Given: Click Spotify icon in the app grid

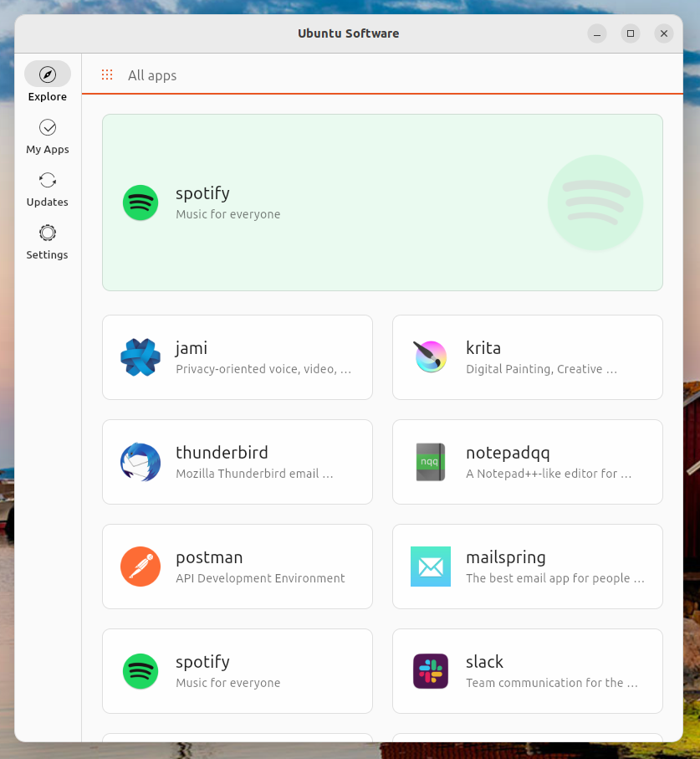Looking at the screenshot, I should coord(141,671).
